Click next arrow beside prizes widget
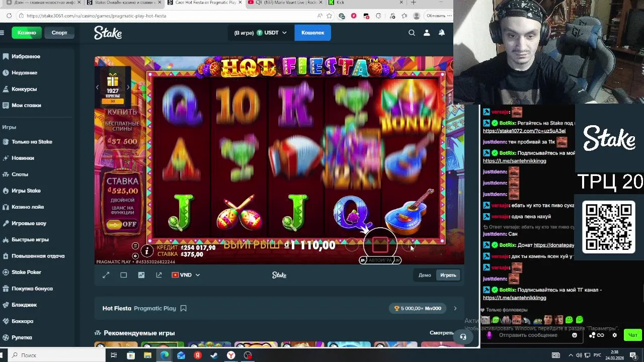 pos(128,87)
